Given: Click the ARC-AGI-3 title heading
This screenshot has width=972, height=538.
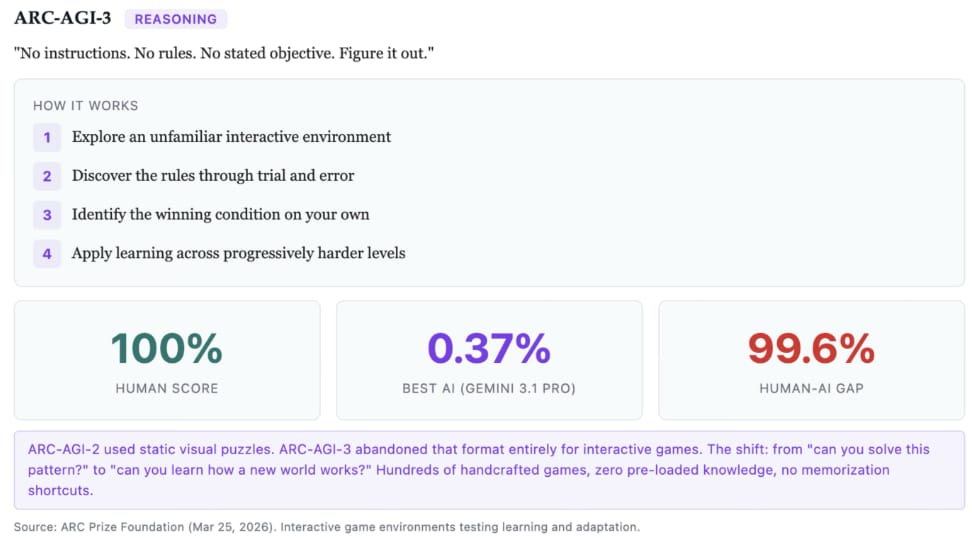Looking at the screenshot, I should pos(62,18).
